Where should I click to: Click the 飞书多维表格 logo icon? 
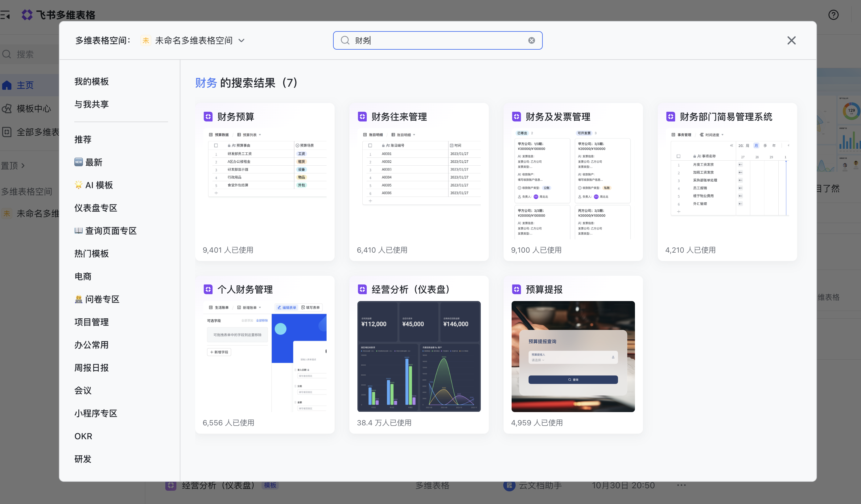27,15
